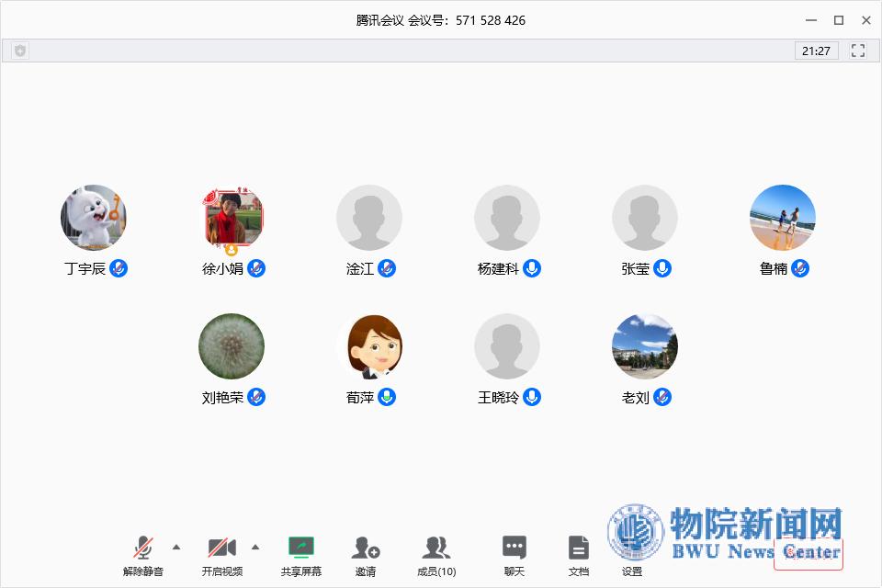
Task: Click the name label 鲁楠
Action: [774, 269]
